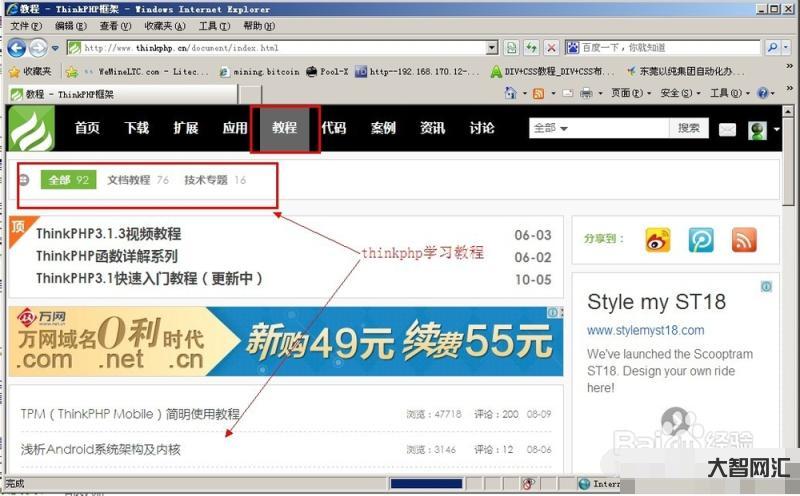
Task: Open www.stylemyst18.com ad link
Action: click(645, 330)
